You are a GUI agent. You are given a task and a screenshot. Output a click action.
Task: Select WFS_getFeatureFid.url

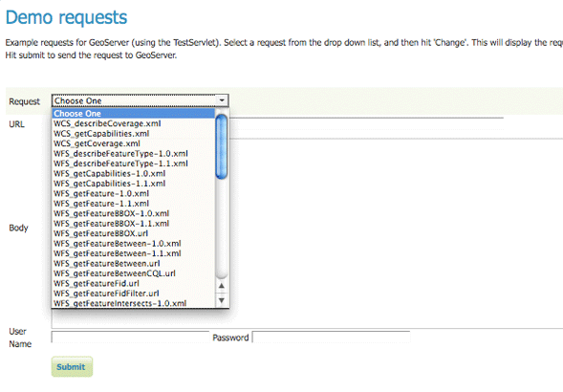click(x=134, y=284)
